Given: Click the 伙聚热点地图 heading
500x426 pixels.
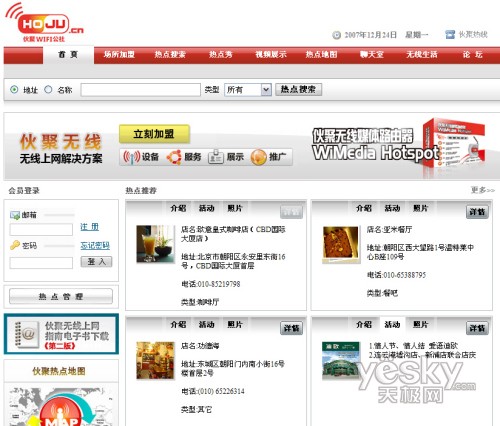Looking at the screenshot, I should tap(59, 371).
